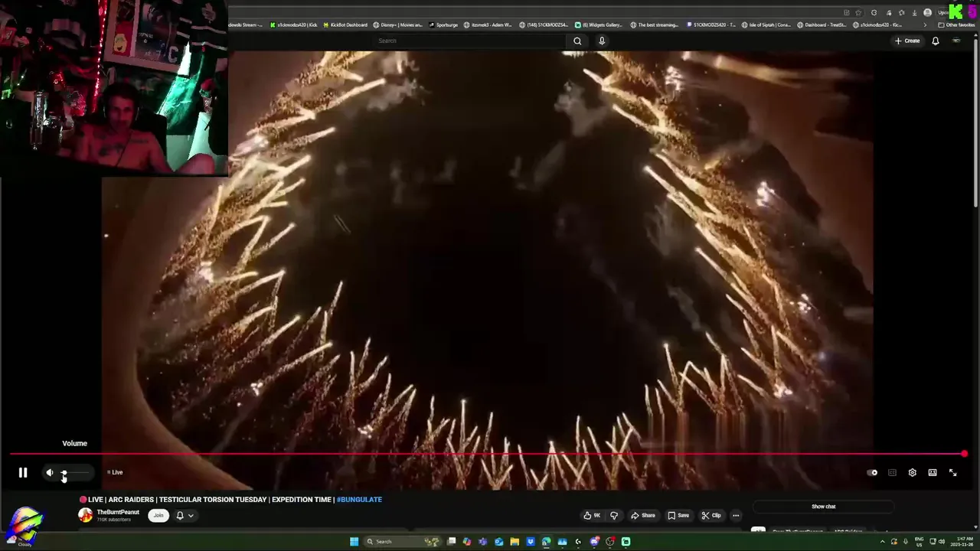Image resolution: width=980 pixels, height=551 pixels.
Task: Open browser downloads icon
Action: click(x=914, y=12)
